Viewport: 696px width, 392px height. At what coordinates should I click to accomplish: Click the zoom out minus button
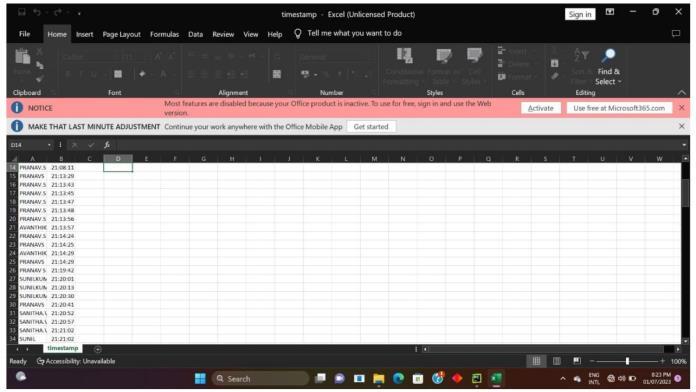592,361
